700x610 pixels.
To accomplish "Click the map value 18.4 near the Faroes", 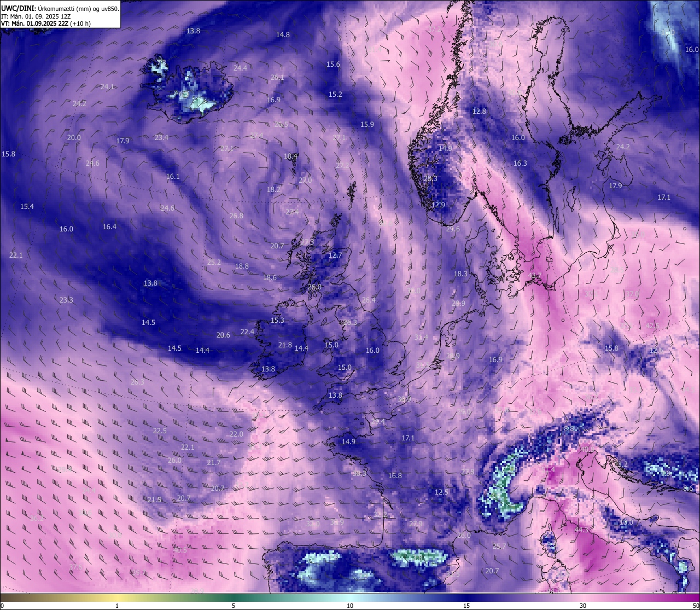I will pyautogui.click(x=290, y=156).
